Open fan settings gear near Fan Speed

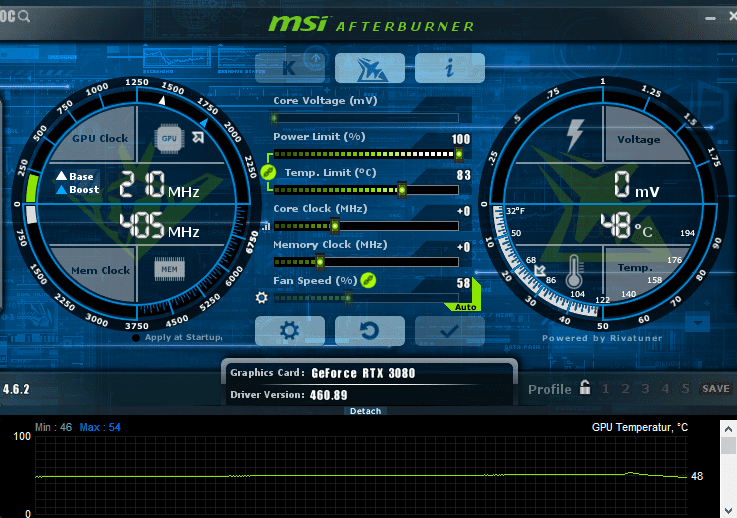pos(262,298)
